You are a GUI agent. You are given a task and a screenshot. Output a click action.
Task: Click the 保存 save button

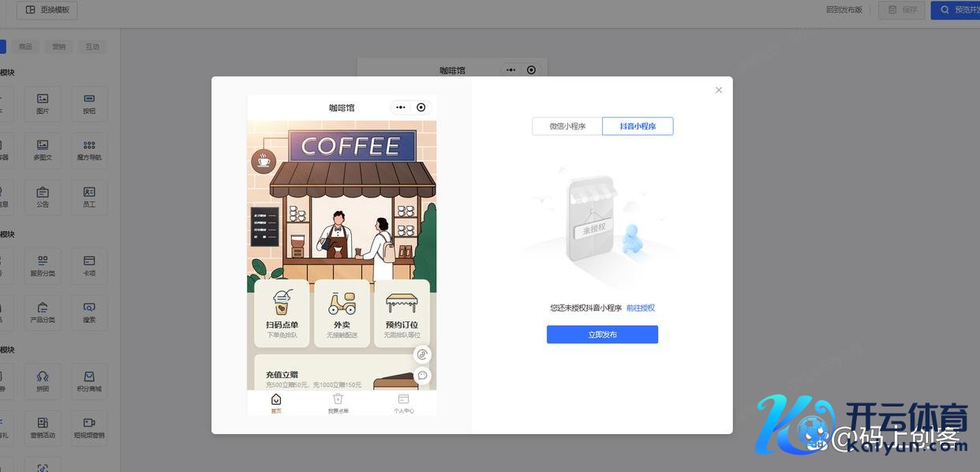[x=903, y=10]
